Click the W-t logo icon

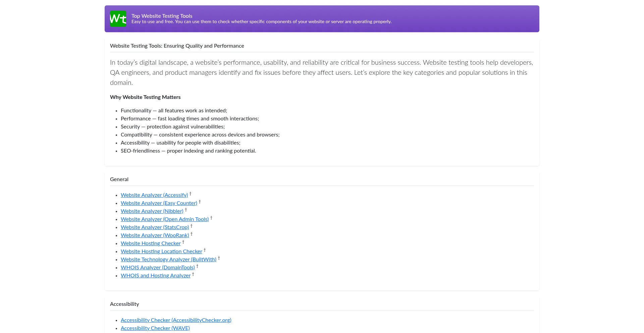(118, 19)
